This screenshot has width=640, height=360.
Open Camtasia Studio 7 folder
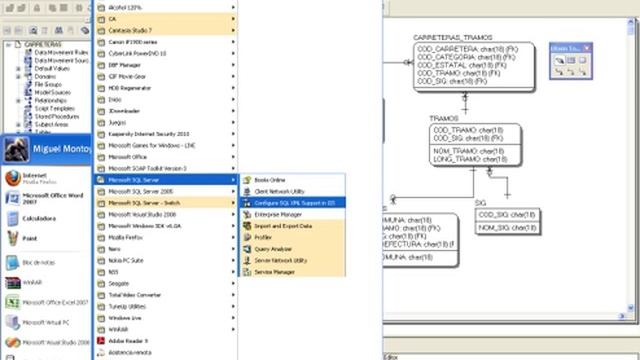166,30
